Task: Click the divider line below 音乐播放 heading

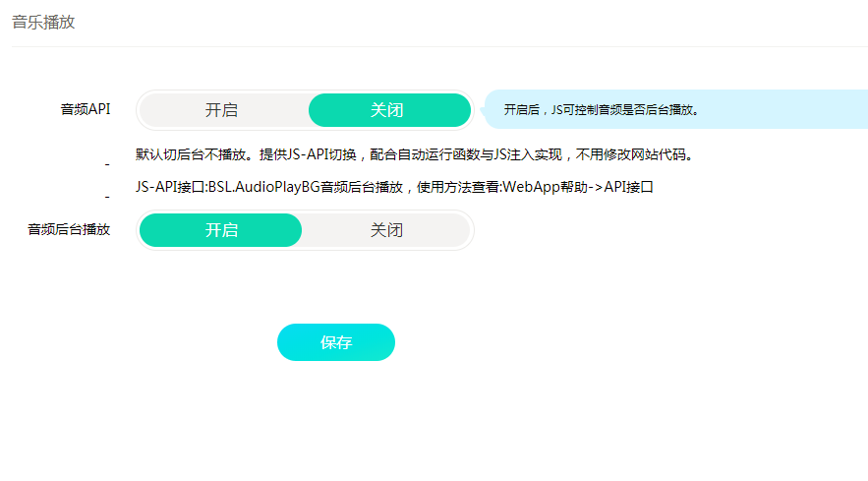Action: pyautogui.click(x=439, y=46)
